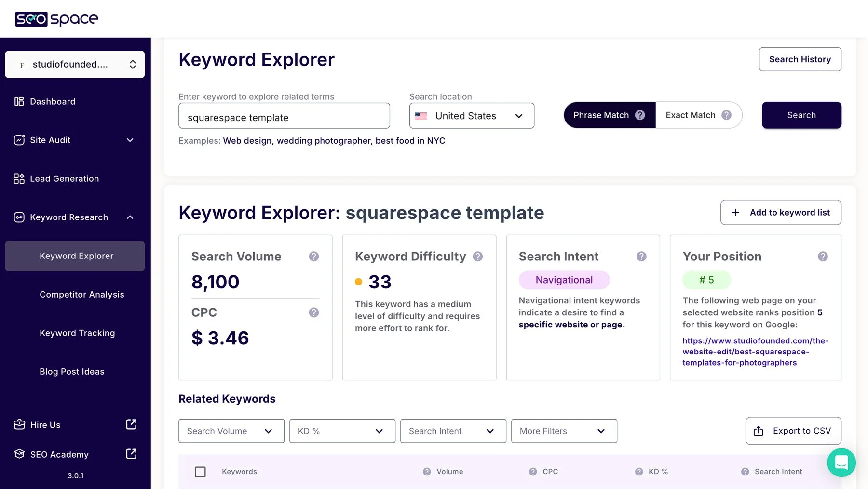Open the Search Volume filter dropdown
This screenshot has height=489, width=868.
coord(231,431)
